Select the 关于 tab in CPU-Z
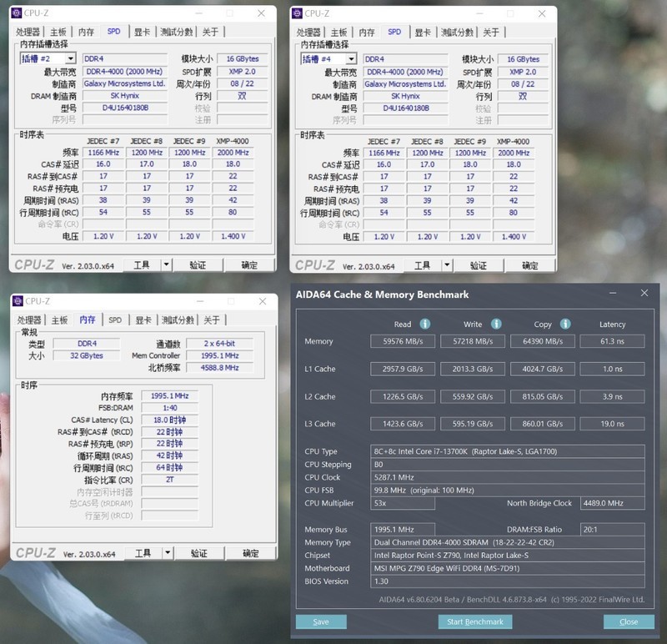This screenshot has width=667, height=644. coord(212,31)
